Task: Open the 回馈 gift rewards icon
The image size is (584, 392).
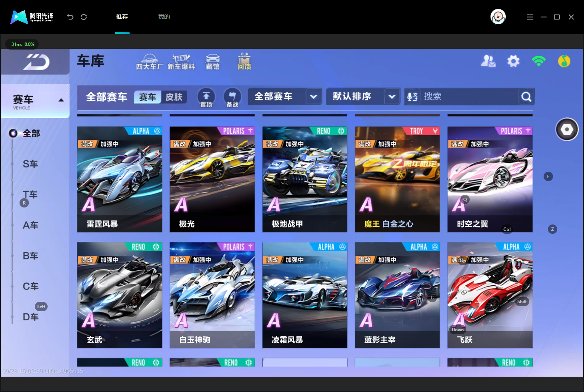Action: (244, 62)
